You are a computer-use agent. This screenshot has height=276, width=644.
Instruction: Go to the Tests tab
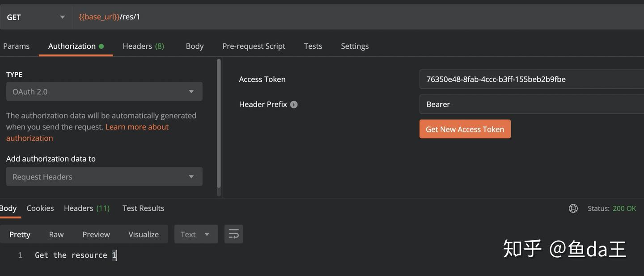click(x=313, y=46)
